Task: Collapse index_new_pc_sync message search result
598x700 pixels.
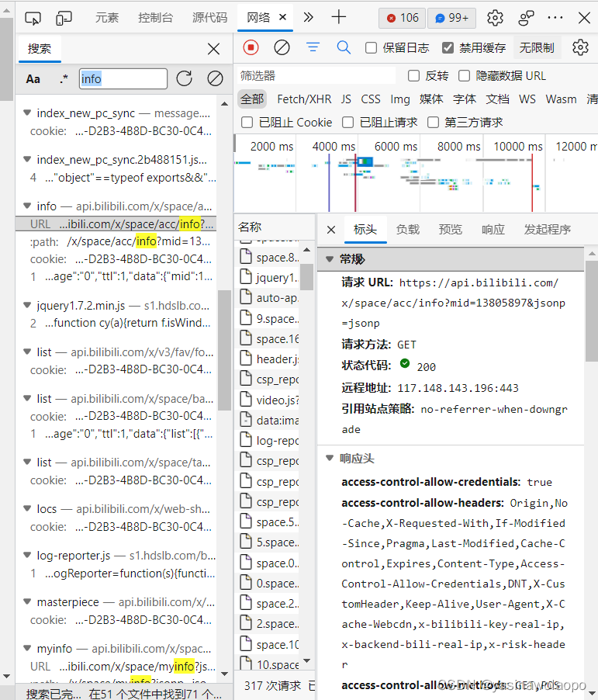Action: pyautogui.click(x=27, y=113)
